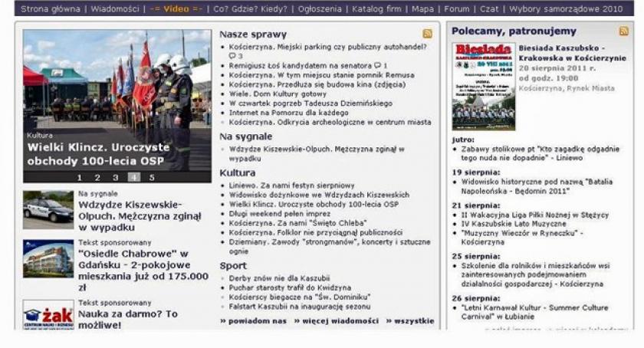Open Mapa from the navigation bar
This screenshot has width=644, height=348.
pos(422,8)
